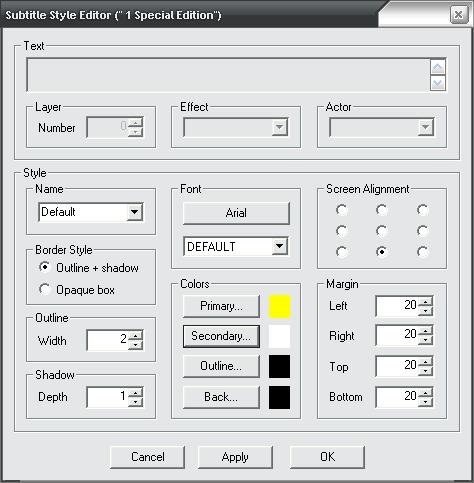Select bottom-right Screen Alignment radio button
This screenshot has height=483, width=474.
tap(423, 252)
